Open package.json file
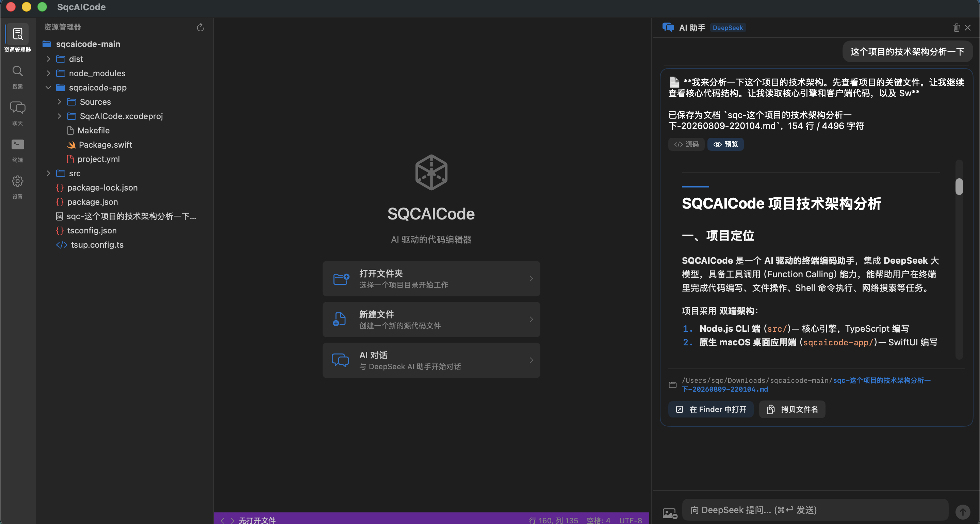Image resolution: width=980 pixels, height=524 pixels. [x=93, y=202]
